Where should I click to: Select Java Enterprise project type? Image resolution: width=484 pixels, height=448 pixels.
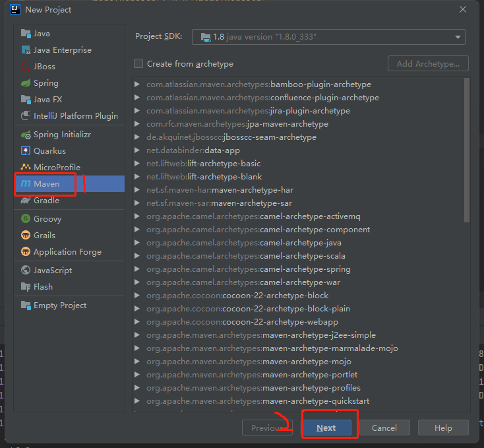click(x=69, y=50)
